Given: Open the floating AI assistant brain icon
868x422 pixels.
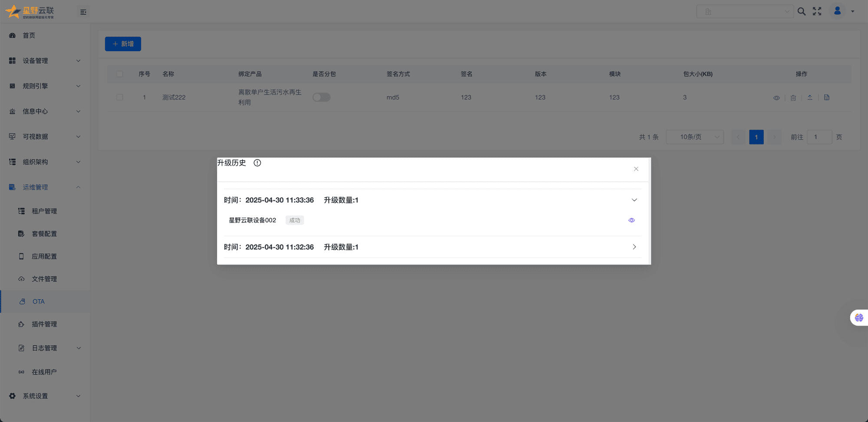Looking at the screenshot, I should coord(859,318).
